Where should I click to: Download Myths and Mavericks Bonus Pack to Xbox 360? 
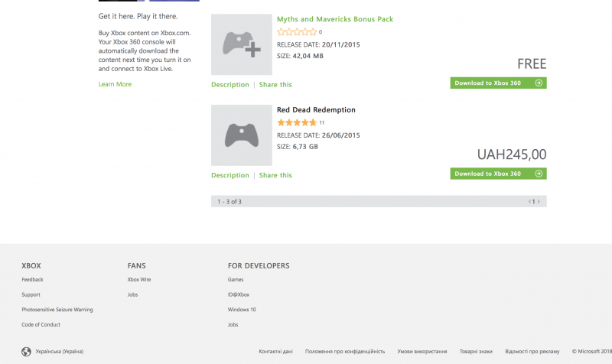(x=499, y=83)
